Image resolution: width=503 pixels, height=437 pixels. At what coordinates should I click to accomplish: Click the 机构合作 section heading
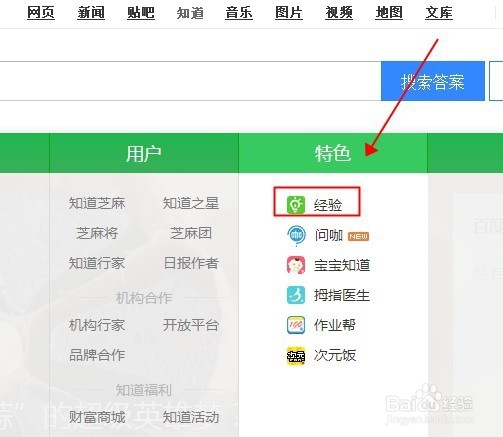pos(144,298)
